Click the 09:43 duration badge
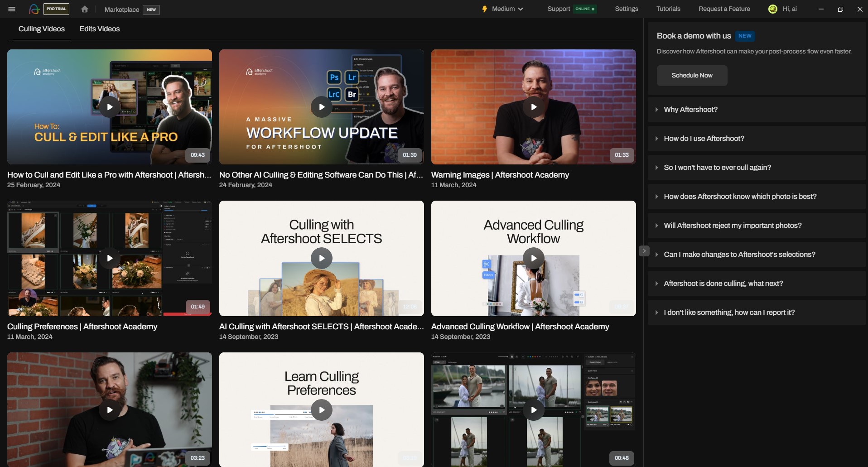 [198, 155]
